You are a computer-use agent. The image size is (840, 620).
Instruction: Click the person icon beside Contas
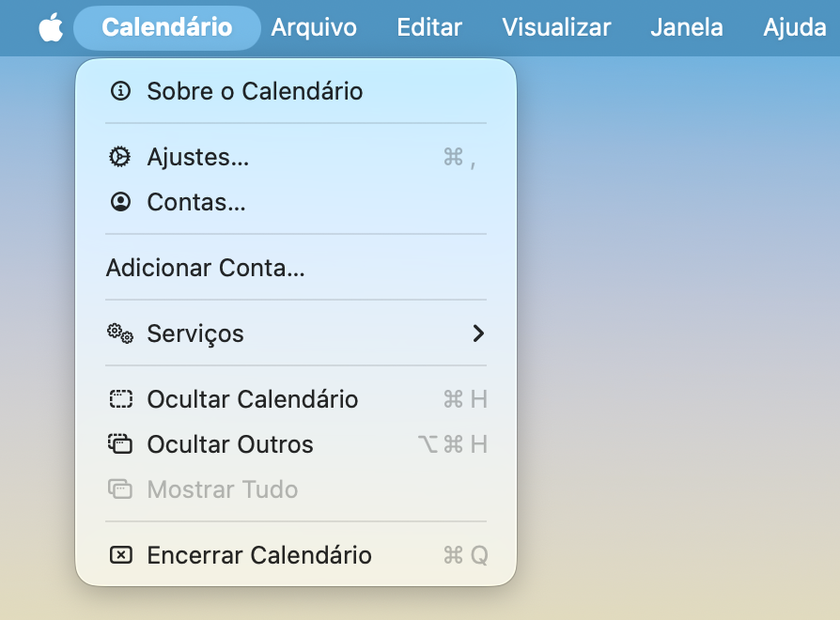120,202
